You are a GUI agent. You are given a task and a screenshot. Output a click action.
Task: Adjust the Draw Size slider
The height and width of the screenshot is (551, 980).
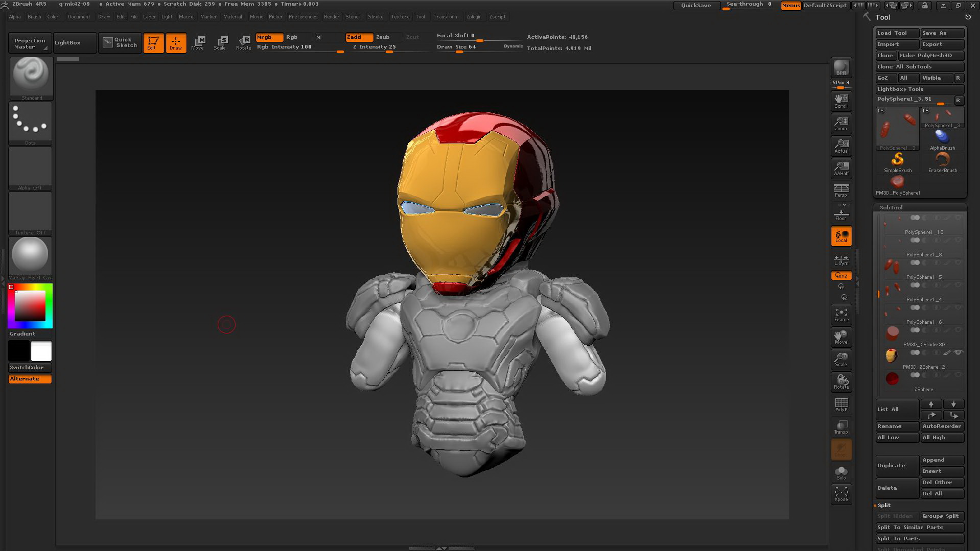479,47
